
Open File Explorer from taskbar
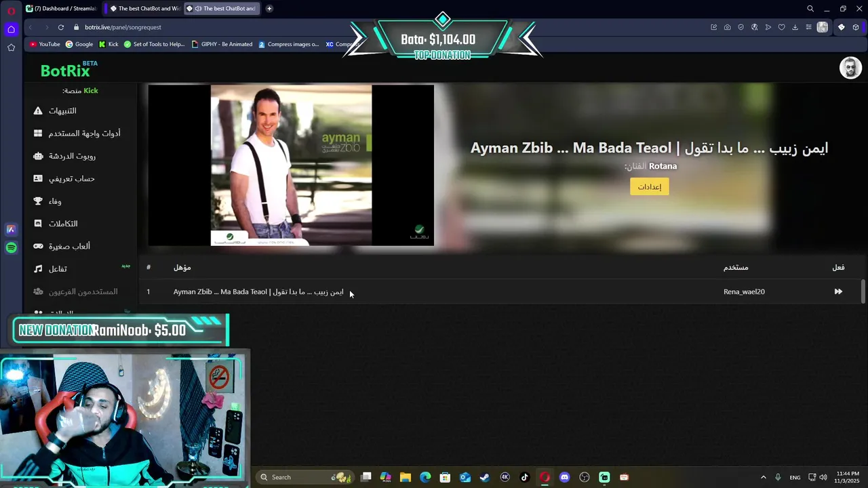coord(406,477)
